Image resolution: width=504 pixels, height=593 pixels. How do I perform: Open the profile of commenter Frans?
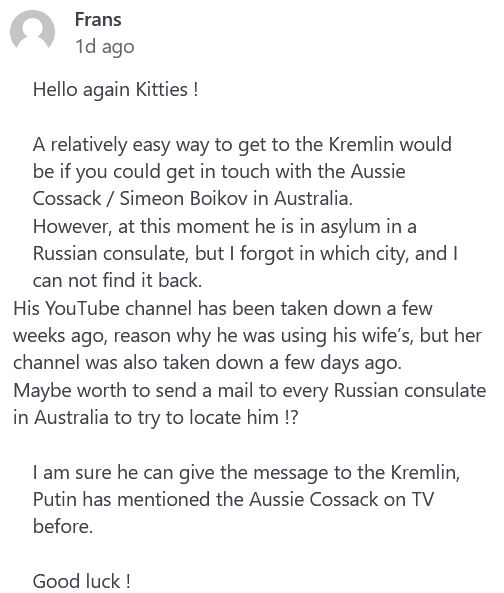pos(98,19)
